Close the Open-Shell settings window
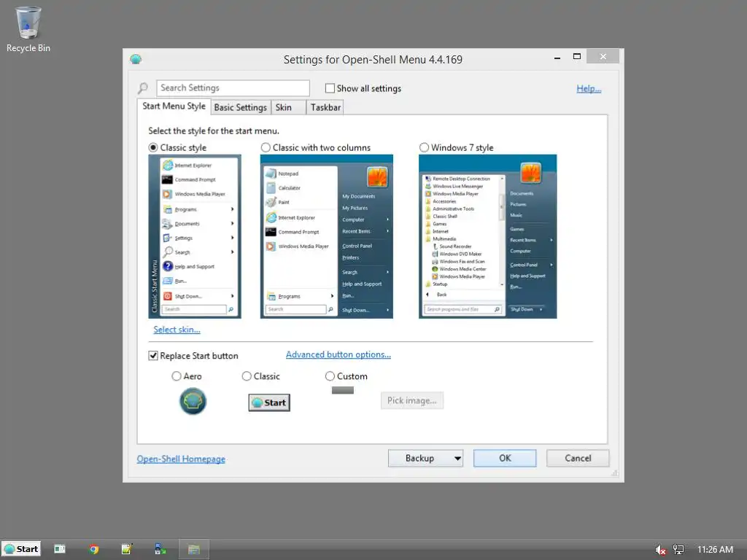The width and height of the screenshot is (747, 560). 603,57
